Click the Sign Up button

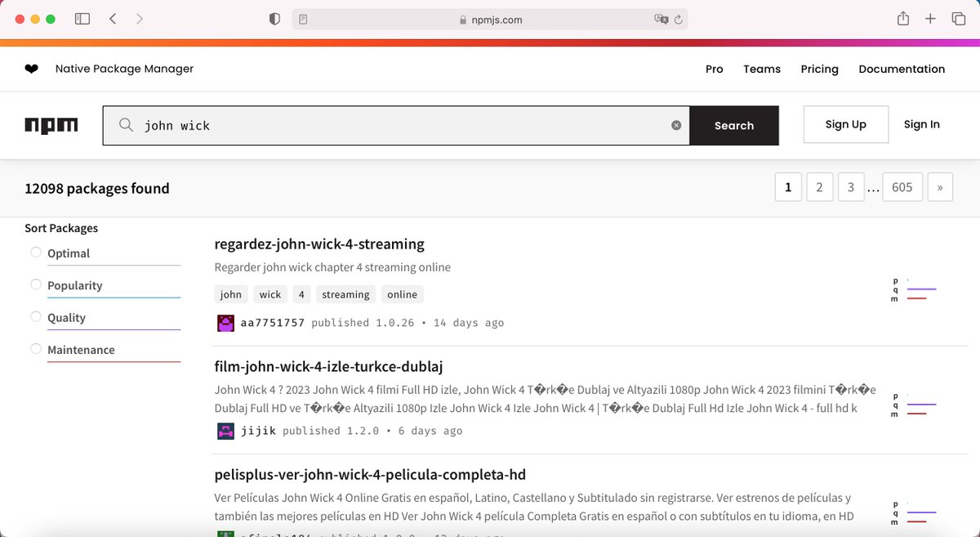846,124
